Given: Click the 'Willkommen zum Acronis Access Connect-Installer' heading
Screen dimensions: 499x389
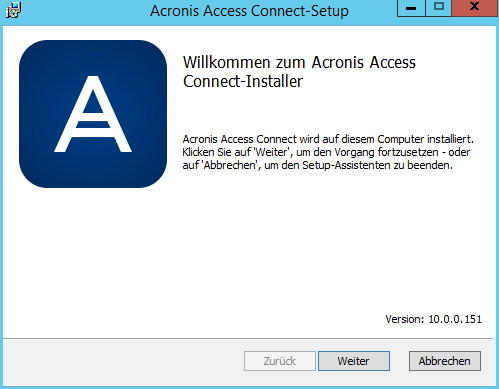Looking at the screenshot, I should click(x=299, y=72).
